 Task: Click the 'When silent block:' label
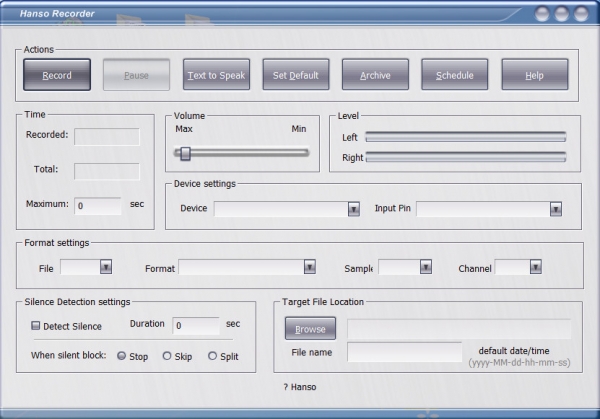click(x=68, y=355)
